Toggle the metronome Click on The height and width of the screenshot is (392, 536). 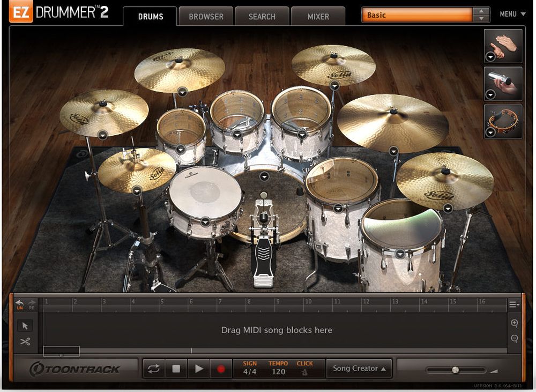(x=303, y=372)
